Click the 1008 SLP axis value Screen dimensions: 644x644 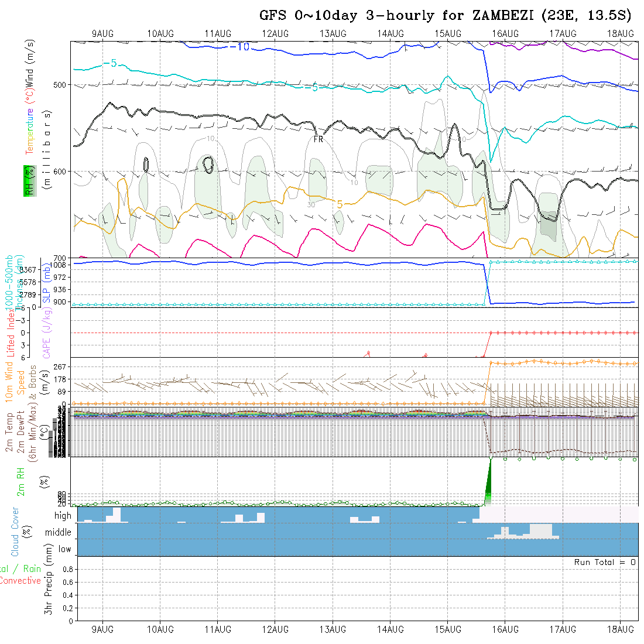point(60,265)
